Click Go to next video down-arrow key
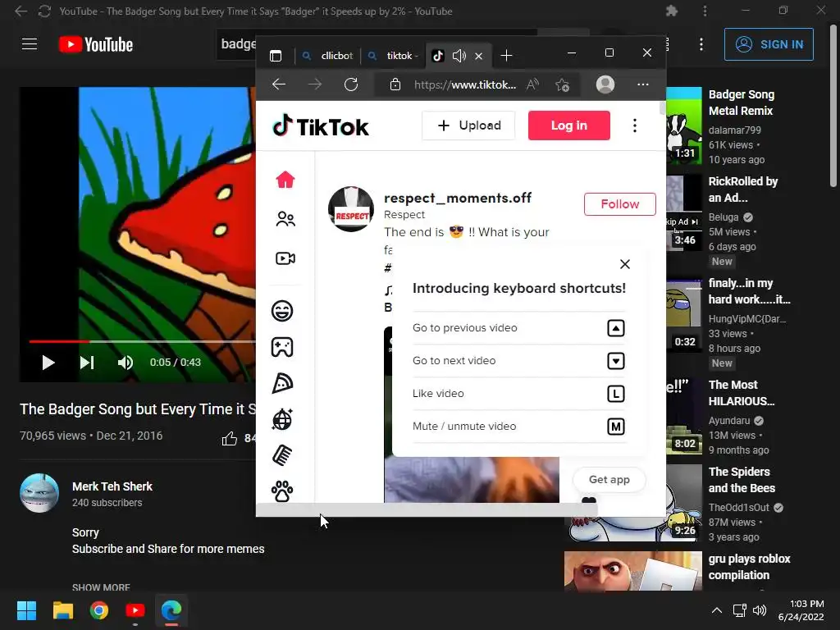This screenshot has height=630, width=840. point(616,361)
